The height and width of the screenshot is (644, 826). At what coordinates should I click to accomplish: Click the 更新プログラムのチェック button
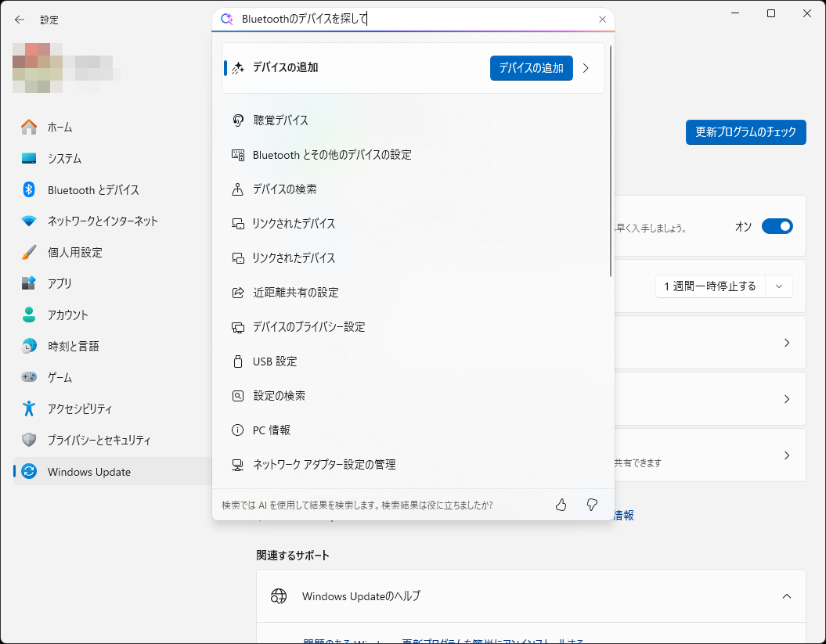pyautogui.click(x=745, y=131)
